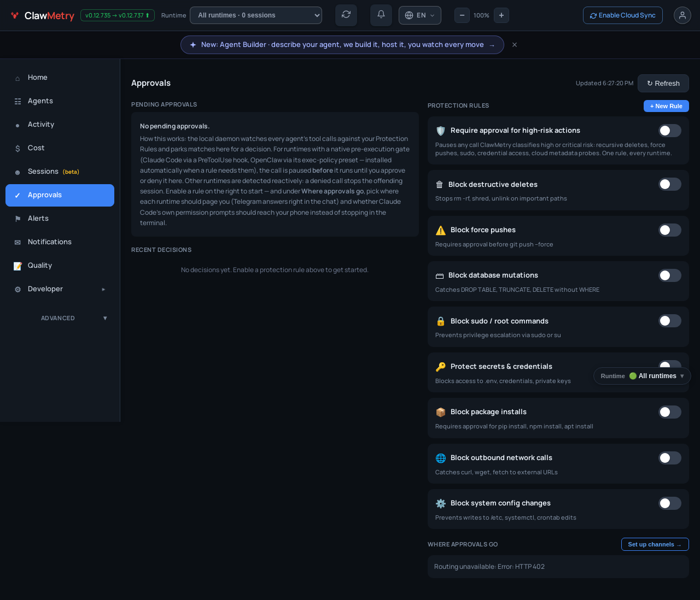Click the Refresh button
The image size is (700, 600).
tap(663, 83)
